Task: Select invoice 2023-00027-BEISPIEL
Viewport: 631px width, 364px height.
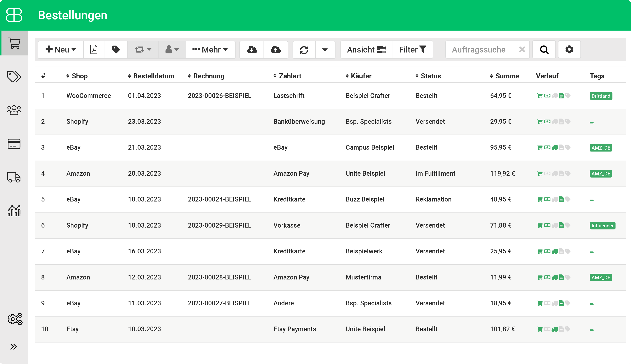Action: tap(219, 303)
